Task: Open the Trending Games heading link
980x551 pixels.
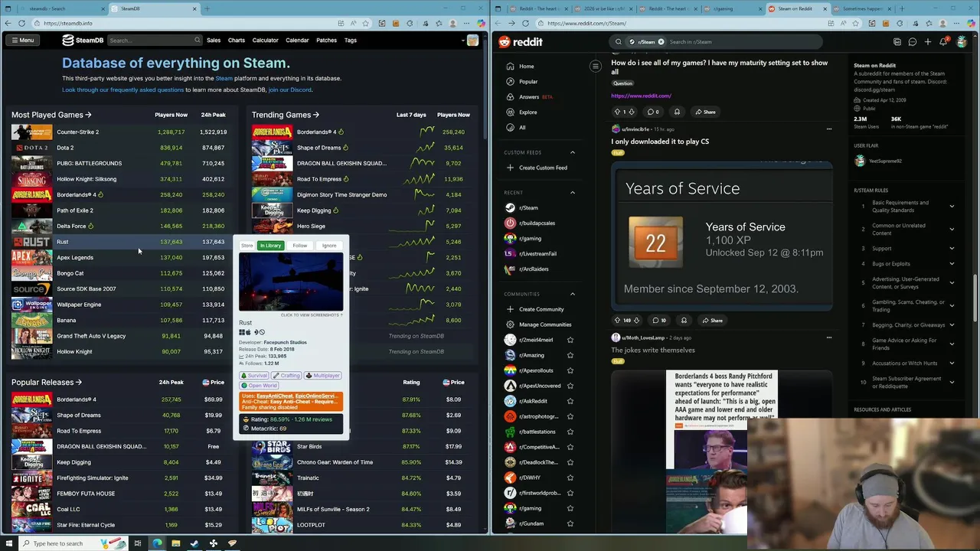Action: [x=286, y=115]
